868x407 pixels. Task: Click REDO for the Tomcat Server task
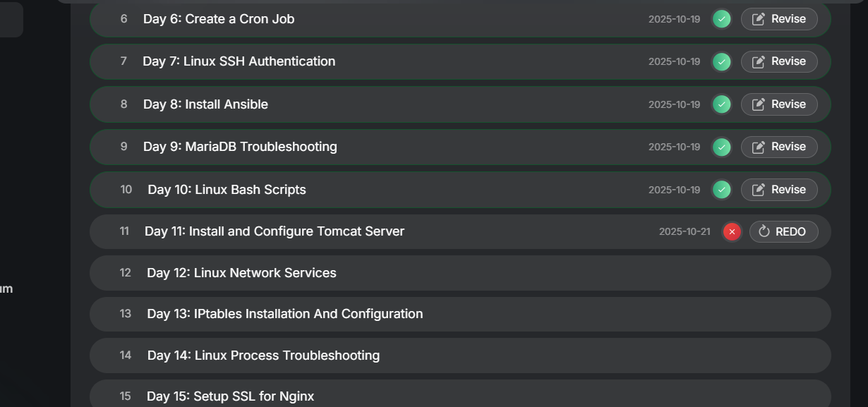coord(783,231)
